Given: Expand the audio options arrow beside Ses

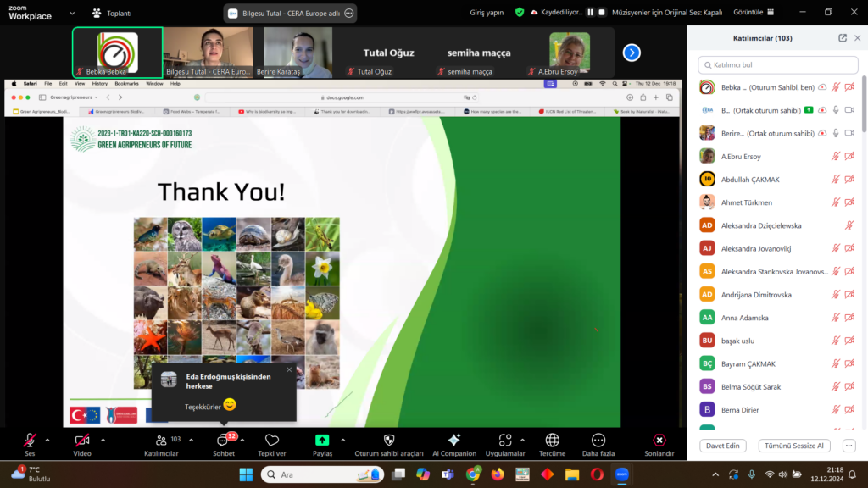Looking at the screenshot, I should coord(47,440).
